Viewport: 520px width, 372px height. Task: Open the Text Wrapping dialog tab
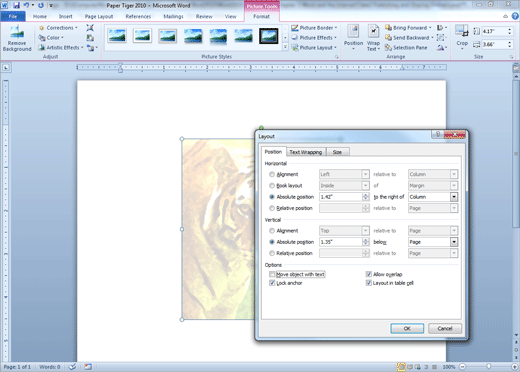click(306, 152)
